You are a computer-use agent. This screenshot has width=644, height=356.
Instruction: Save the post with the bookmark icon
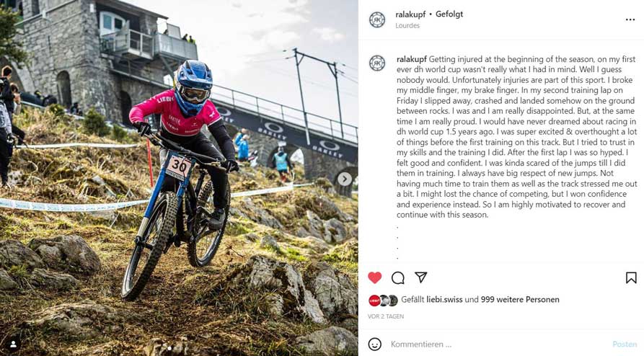coord(631,278)
